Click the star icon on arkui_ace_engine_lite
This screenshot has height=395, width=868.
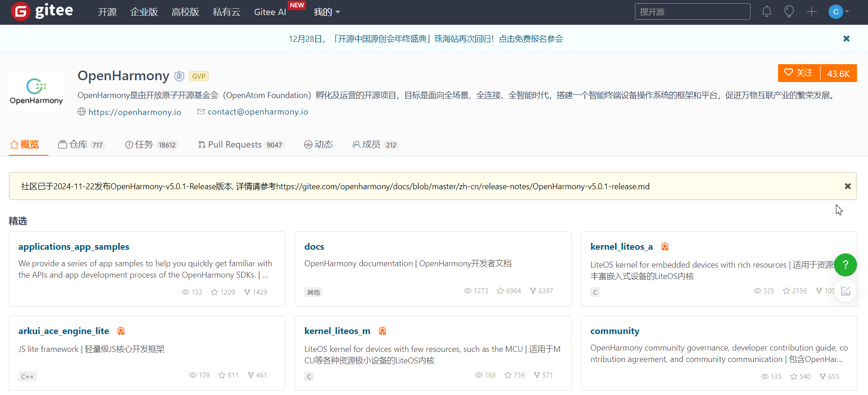click(x=222, y=375)
